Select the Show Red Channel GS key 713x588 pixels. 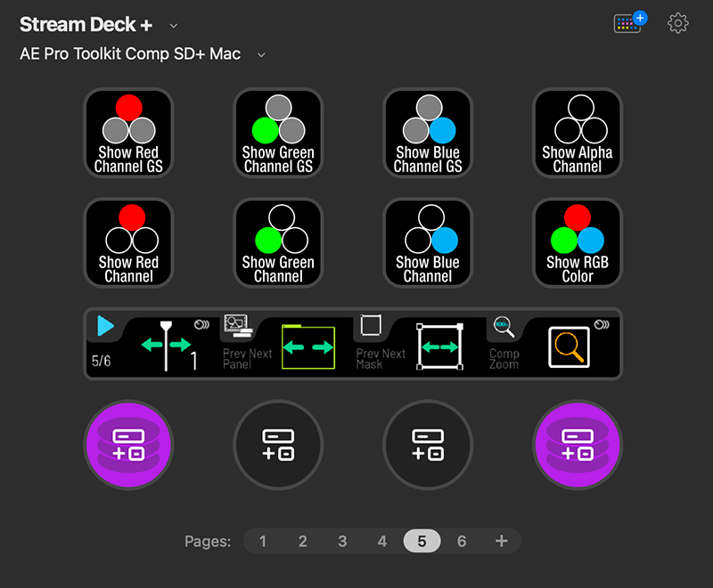(128, 133)
